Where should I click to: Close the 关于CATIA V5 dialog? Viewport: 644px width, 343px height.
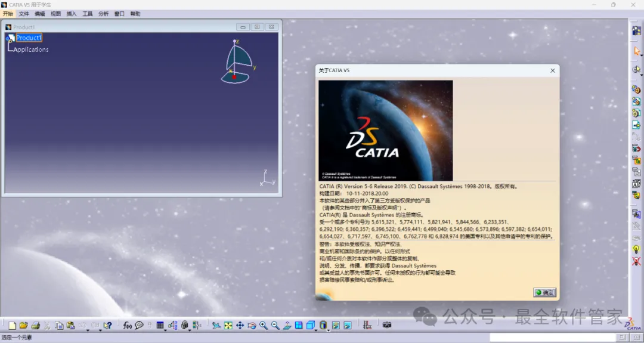(x=552, y=70)
